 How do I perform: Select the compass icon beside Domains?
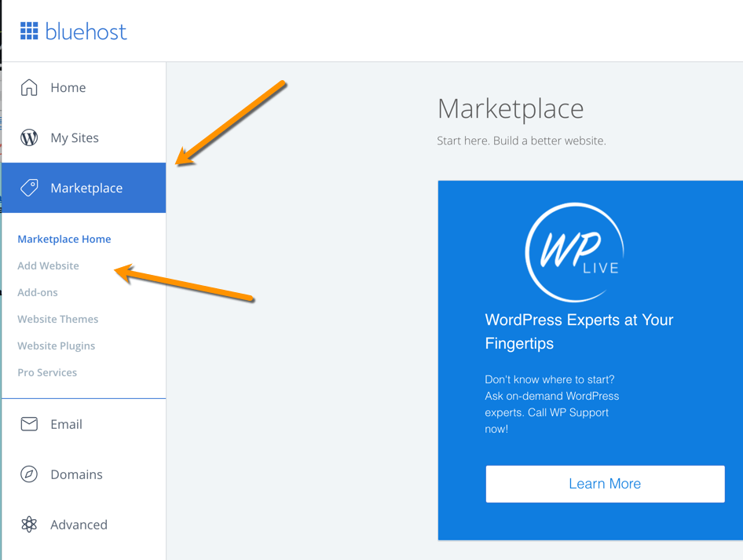(31, 474)
